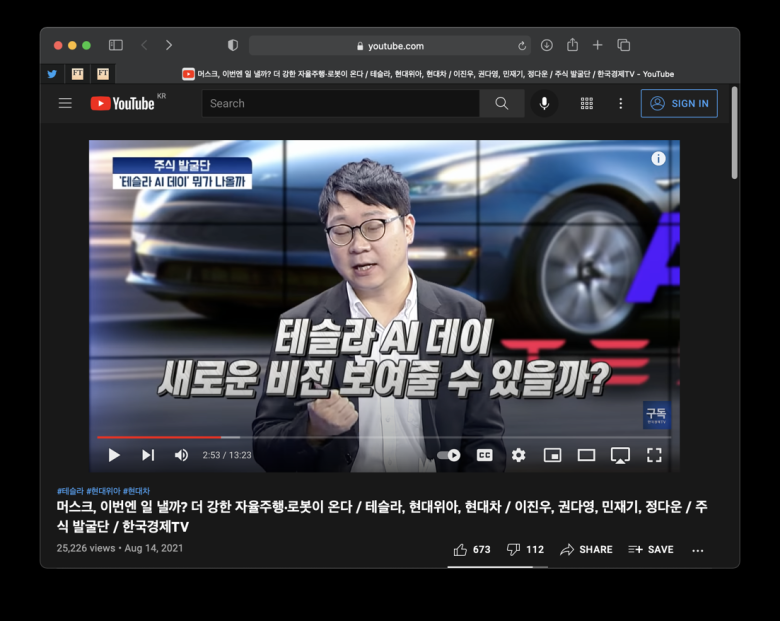
Task: Click the 25,226 views text
Action: [x=86, y=548]
